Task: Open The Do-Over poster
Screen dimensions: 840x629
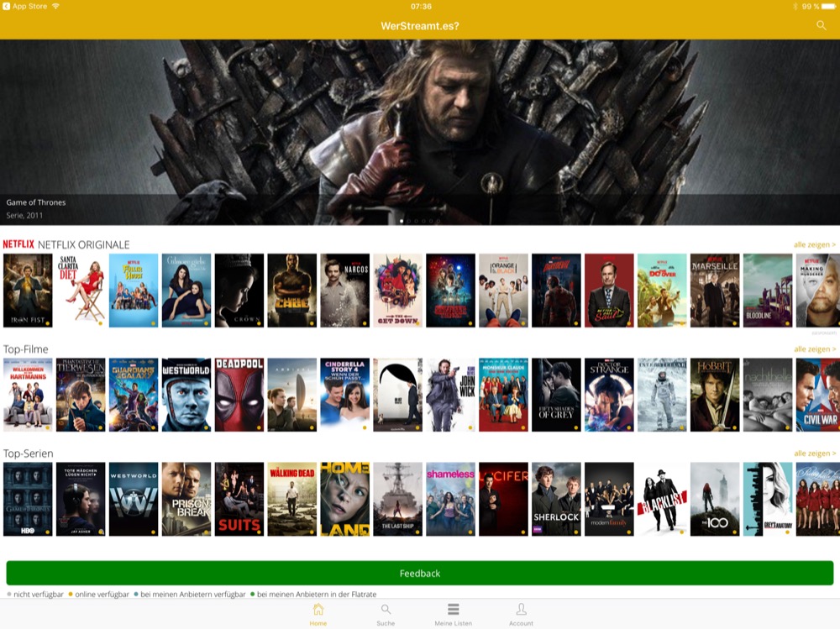Action: [x=662, y=291]
